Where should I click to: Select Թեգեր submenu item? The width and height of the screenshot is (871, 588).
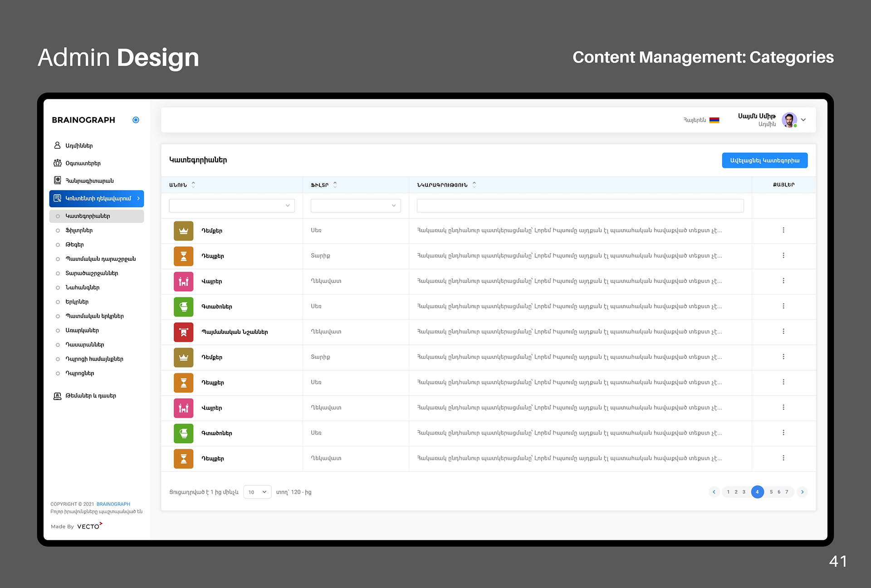coord(74,245)
